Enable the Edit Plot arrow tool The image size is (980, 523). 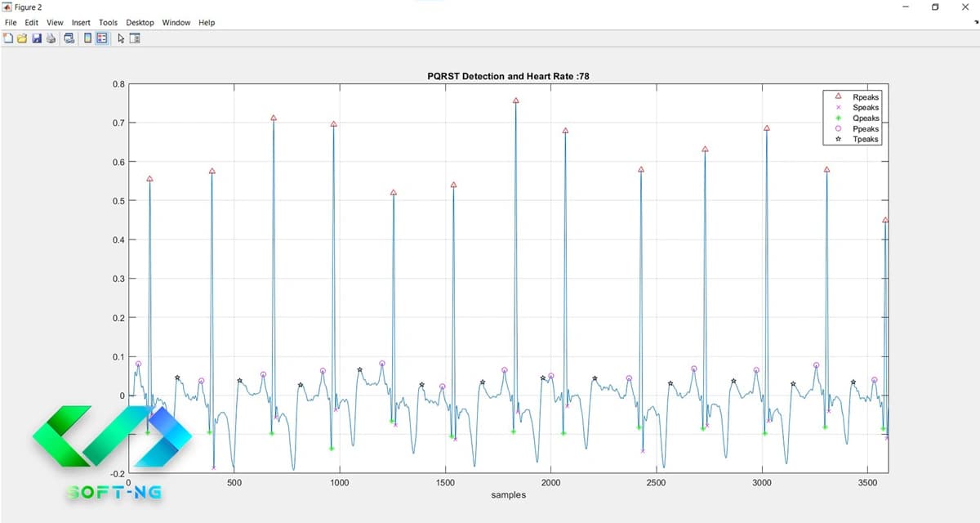point(121,38)
